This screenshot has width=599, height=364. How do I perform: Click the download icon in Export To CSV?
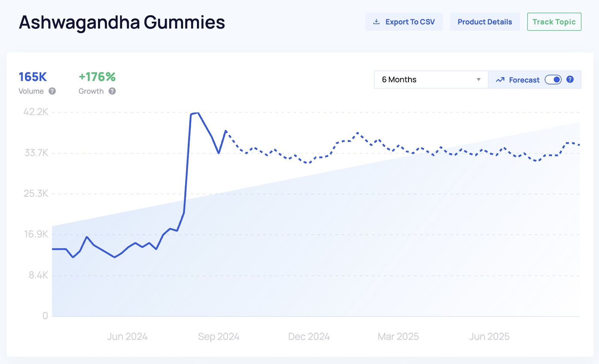[376, 22]
